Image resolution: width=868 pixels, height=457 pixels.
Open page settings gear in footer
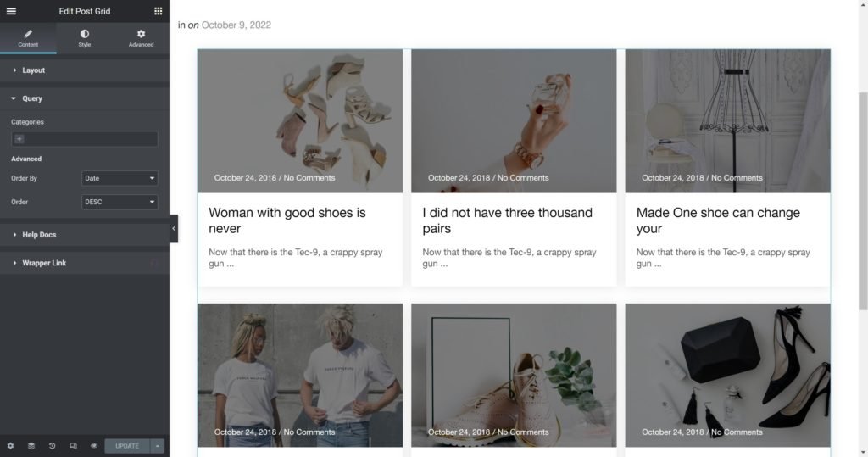10,446
